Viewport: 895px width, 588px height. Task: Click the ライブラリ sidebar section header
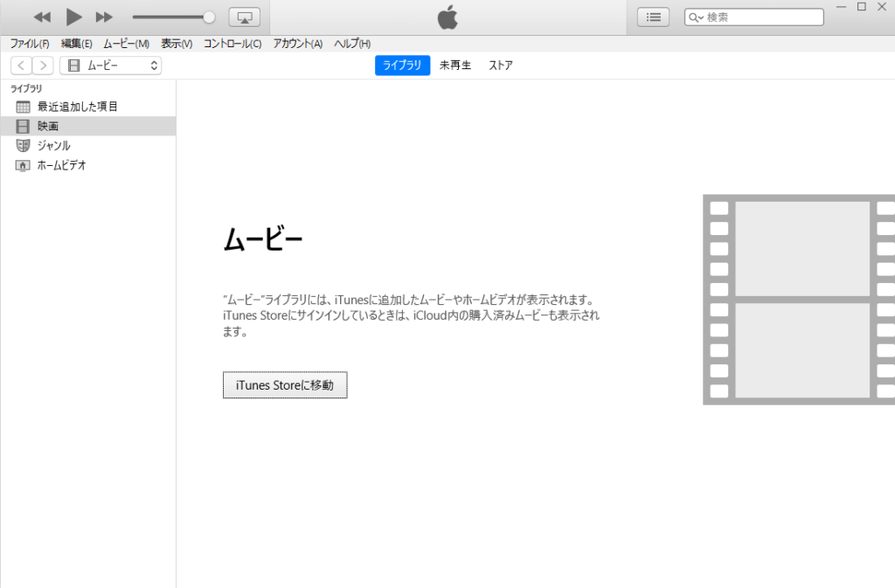[26, 88]
